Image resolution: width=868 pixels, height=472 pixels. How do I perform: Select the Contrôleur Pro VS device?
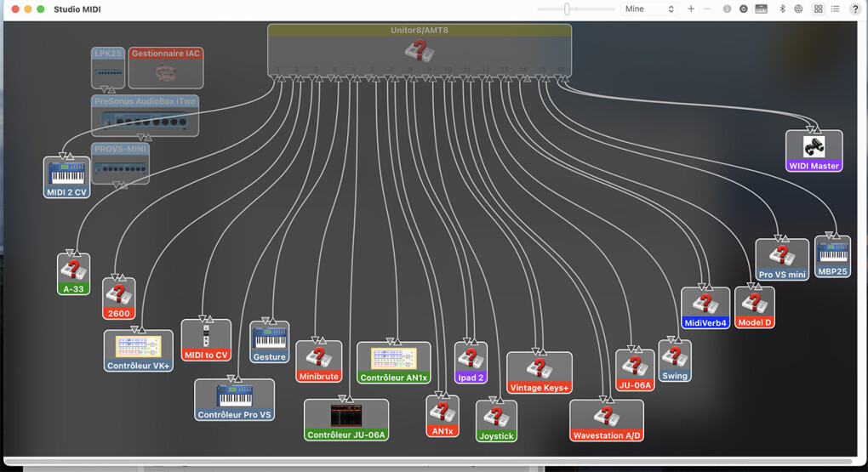pyautogui.click(x=234, y=400)
